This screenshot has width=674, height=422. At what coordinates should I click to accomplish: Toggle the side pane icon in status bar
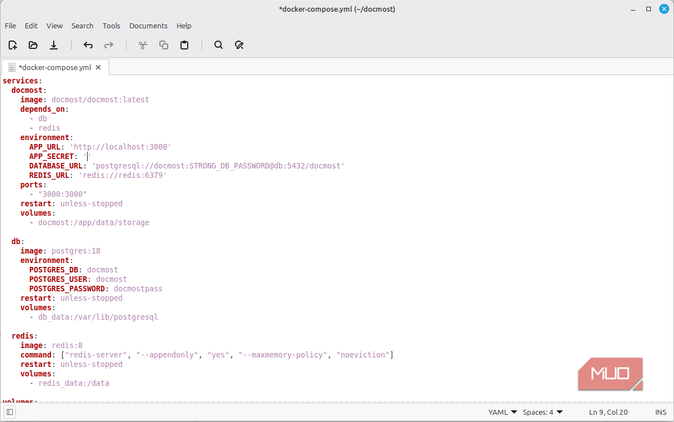tap(9, 412)
